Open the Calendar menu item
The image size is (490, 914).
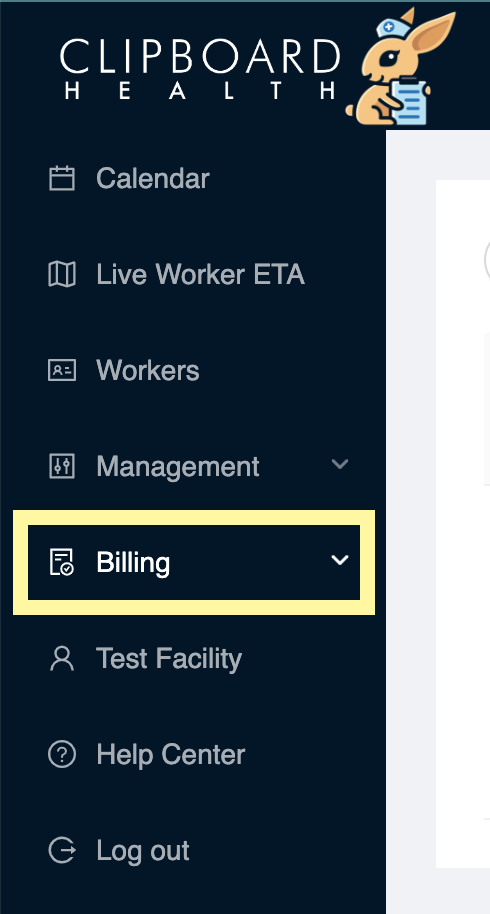[x=153, y=178]
